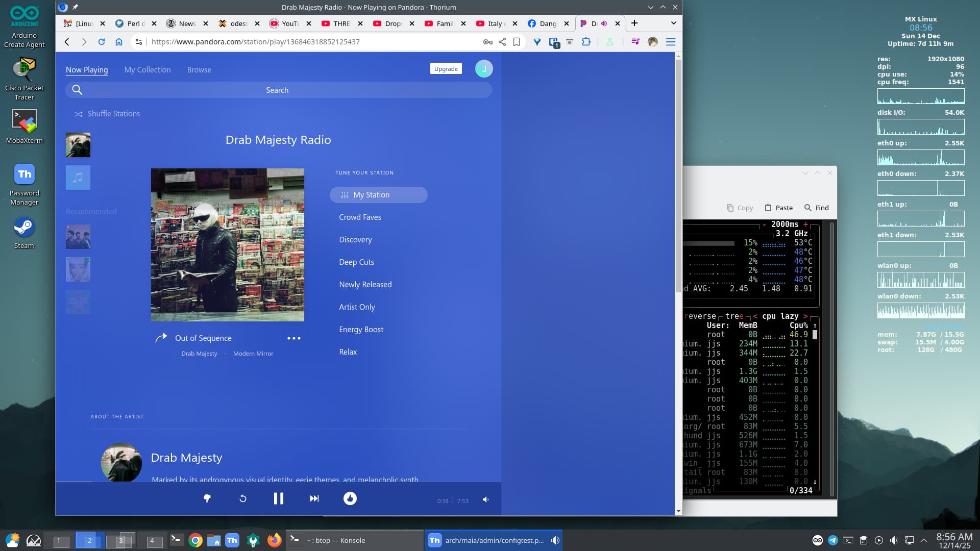The width and height of the screenshot is (980, 551).
Task: Select Deep Cuts station mode
Action: pos(356,262)
